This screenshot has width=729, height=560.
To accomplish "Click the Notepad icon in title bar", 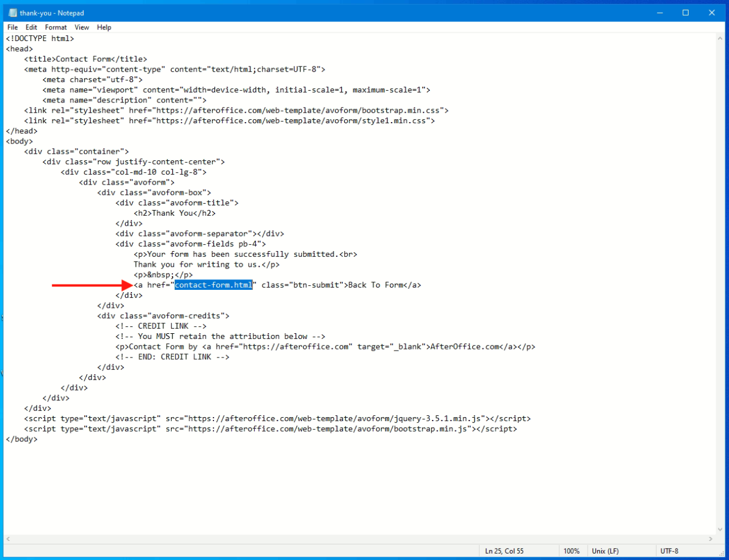I will pyautogui.click(x=12, y=13).
